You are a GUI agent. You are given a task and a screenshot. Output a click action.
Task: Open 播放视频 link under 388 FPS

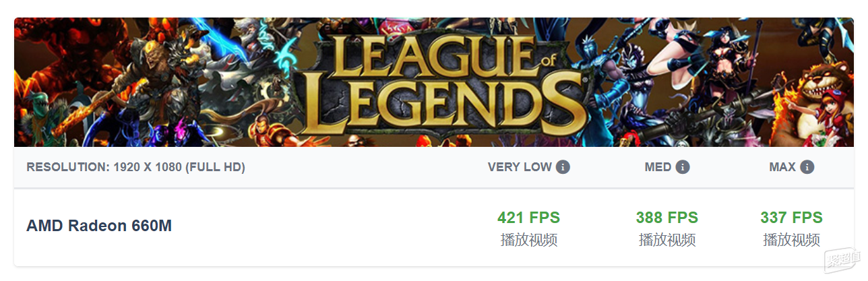667,240
